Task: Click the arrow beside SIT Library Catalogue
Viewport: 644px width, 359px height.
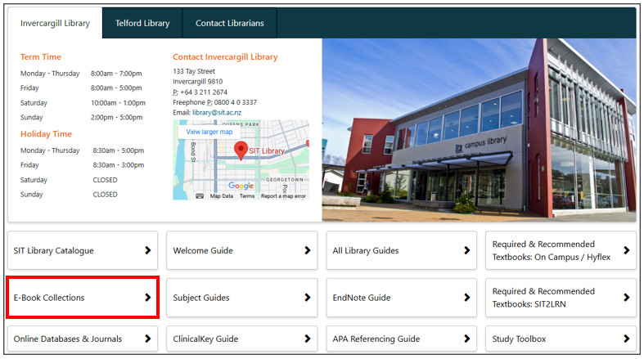Action: 148,250
